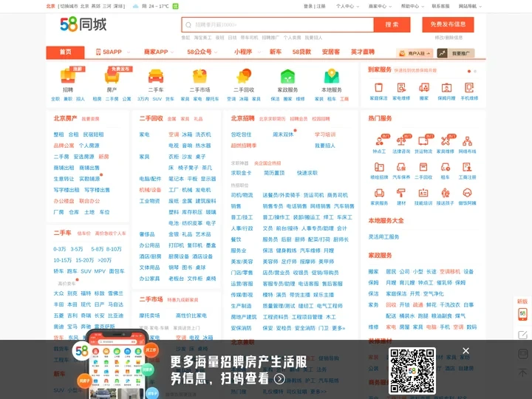This screenshot has width=532, height=399.
Task: Open the 二手市场 category icon
Action: pyautogui.click(x=199, y=76)
